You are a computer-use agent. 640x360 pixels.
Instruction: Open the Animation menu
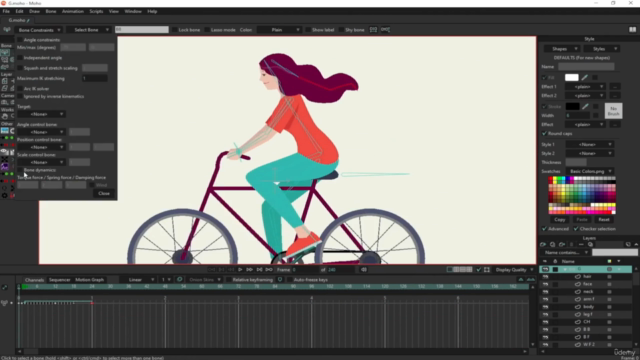[73, 11]
